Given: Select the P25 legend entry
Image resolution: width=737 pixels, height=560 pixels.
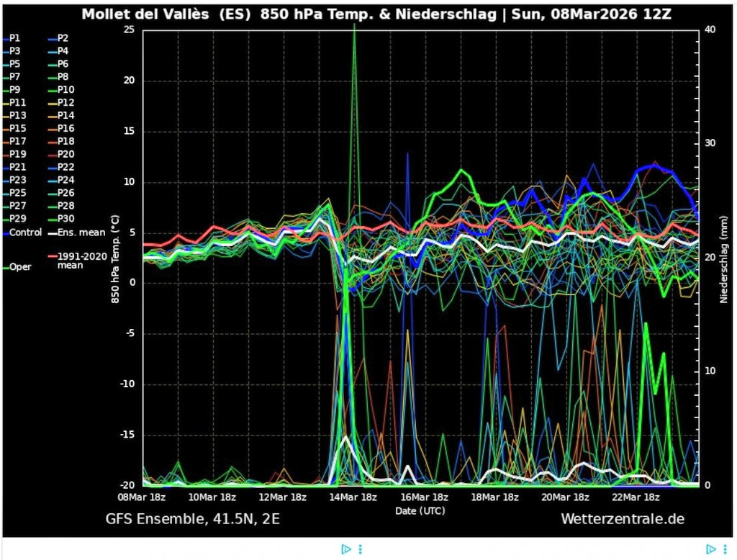Looking at the screenshot, I should click(x=14, y=193).
